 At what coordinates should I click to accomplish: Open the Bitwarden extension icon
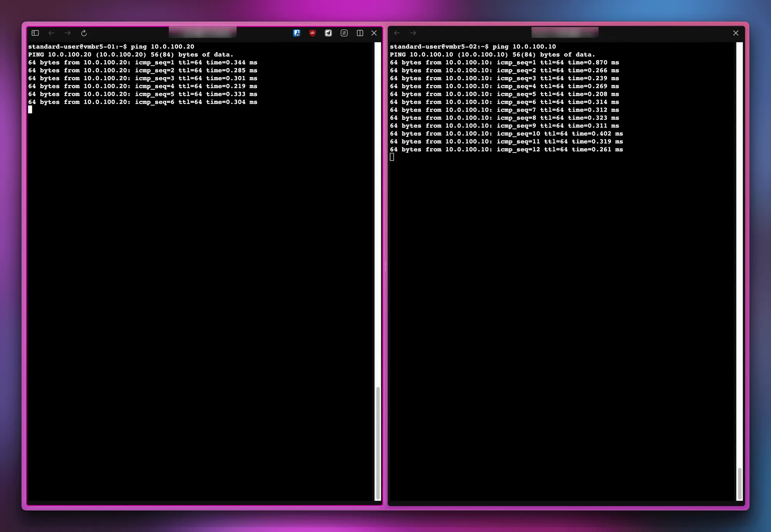click(x=297, y=33)
